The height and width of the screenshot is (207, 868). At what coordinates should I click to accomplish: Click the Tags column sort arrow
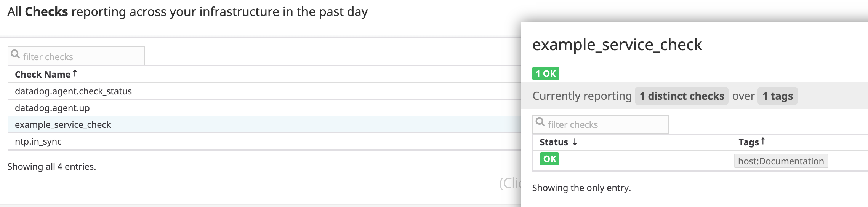pos(763,141)
